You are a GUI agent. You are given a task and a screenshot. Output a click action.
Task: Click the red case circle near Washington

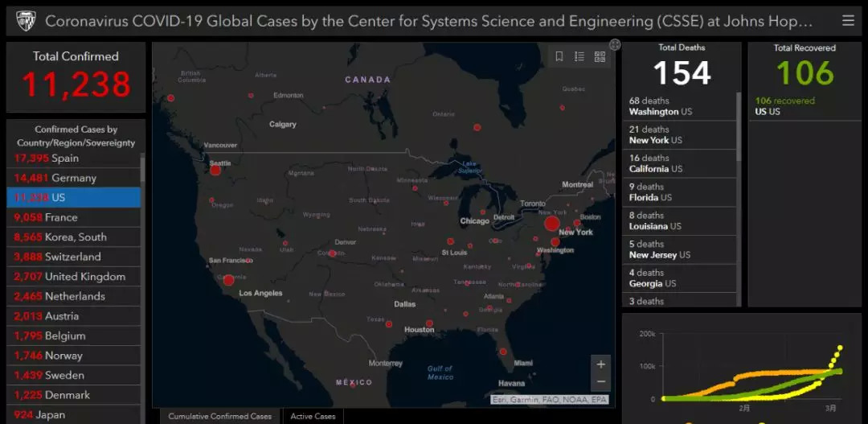[x=555, y=241]
